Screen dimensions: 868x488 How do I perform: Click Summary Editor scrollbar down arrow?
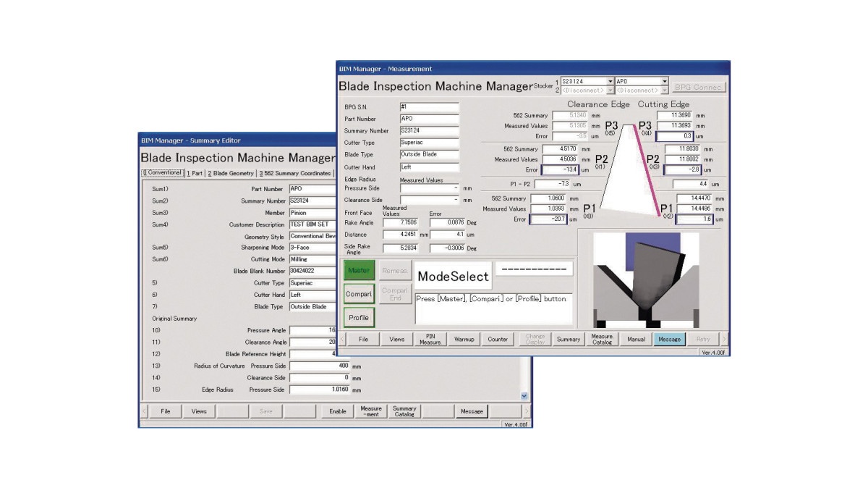tap(524, 396)
